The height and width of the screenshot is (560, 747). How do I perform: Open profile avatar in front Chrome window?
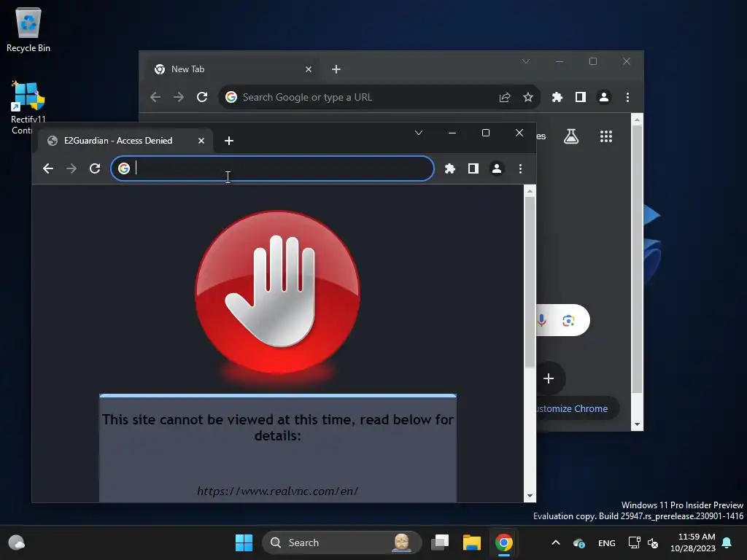pos(496,168)
